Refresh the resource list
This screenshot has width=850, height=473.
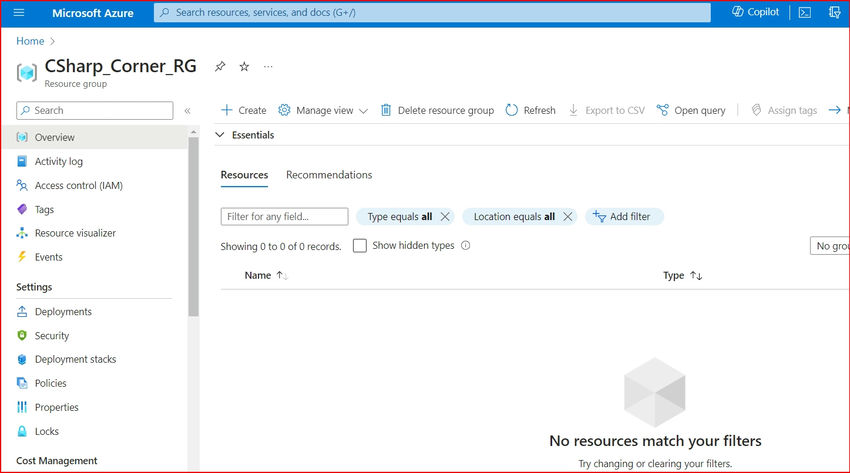pyautogui.click(x=530, y=111)
